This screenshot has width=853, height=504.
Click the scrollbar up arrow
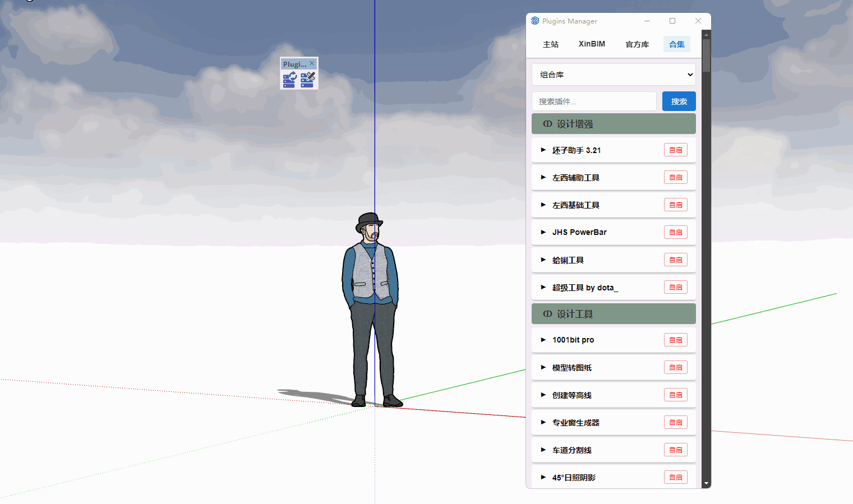point(706,35)
